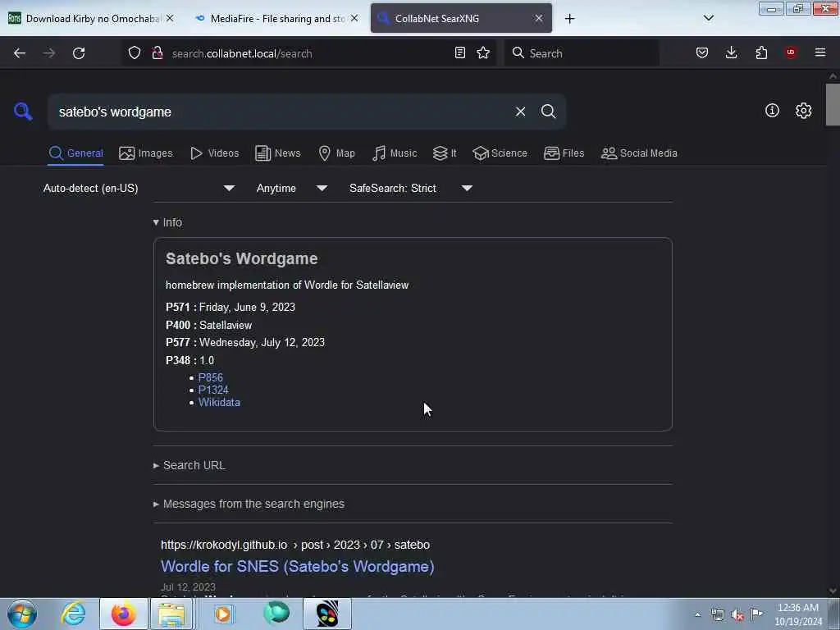This screenshot has width=840, height=630.
Task: Open the green round taskbar app icon
Action: [x=276, y=614]
